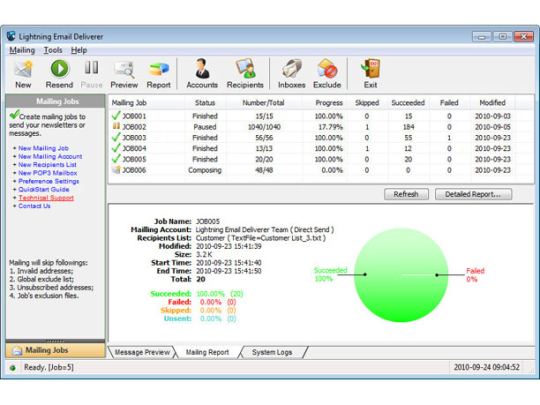
Task: Select the Mailing Jobs bottom sidebar bar
Action: 55,351
